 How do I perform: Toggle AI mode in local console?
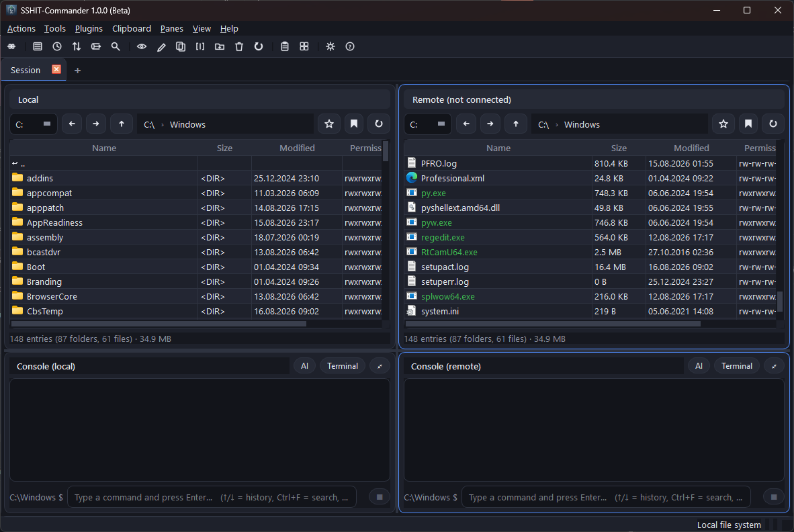click(x=304, y=366)
